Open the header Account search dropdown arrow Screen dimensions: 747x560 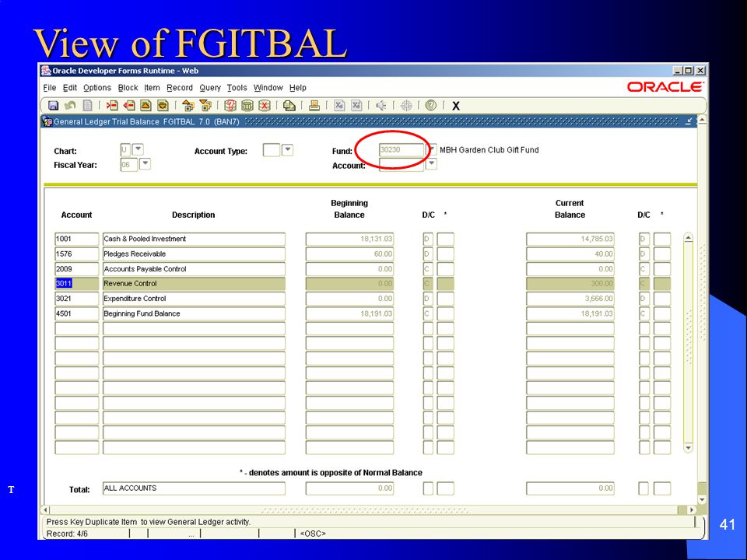(431, 164)
